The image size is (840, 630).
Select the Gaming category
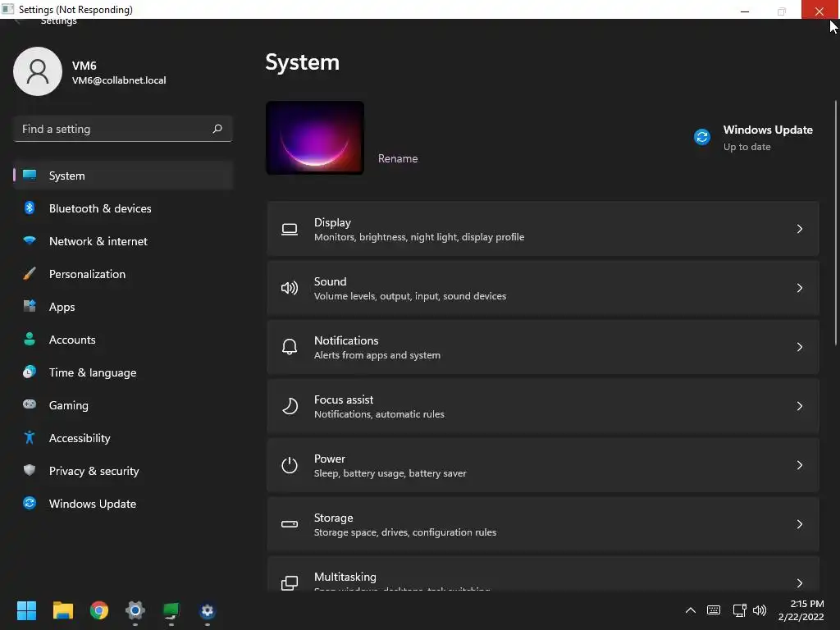pos(123,405)
